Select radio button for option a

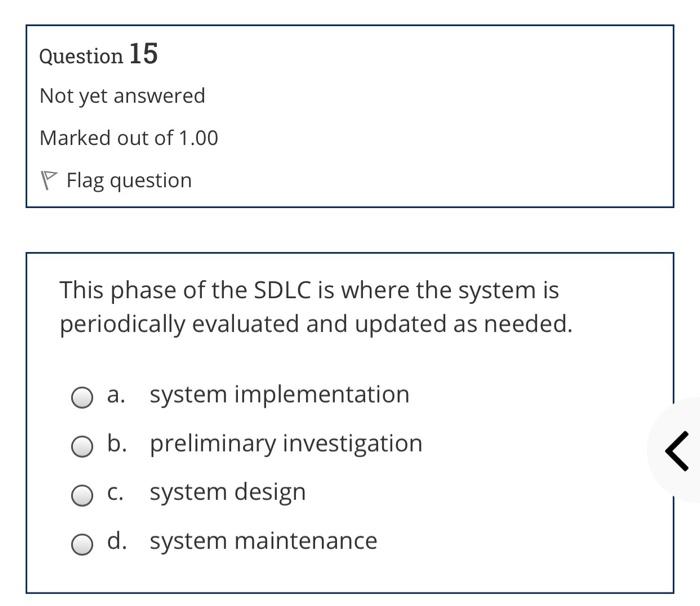82,397
